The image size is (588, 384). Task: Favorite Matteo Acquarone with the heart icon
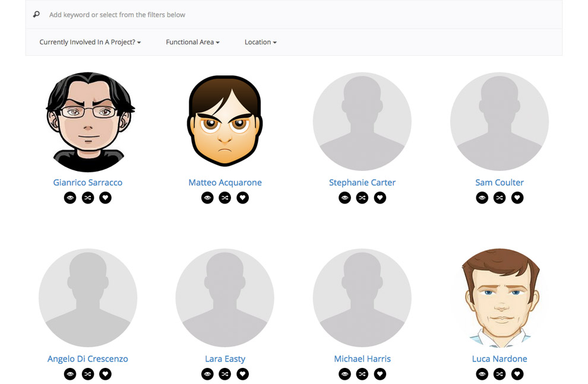pos(243,198)
